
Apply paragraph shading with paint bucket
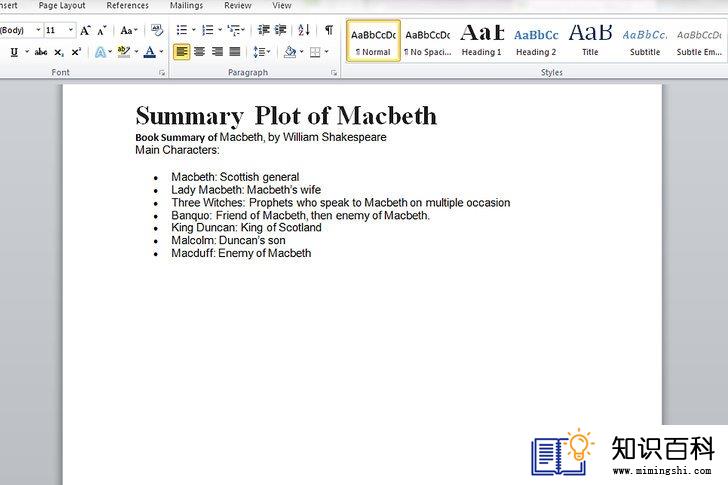point(290,52)
